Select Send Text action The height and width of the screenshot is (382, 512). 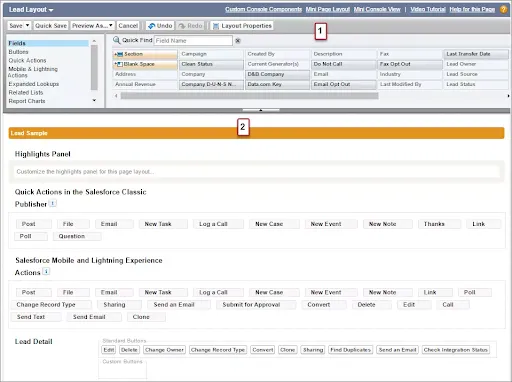click(36, 317)
